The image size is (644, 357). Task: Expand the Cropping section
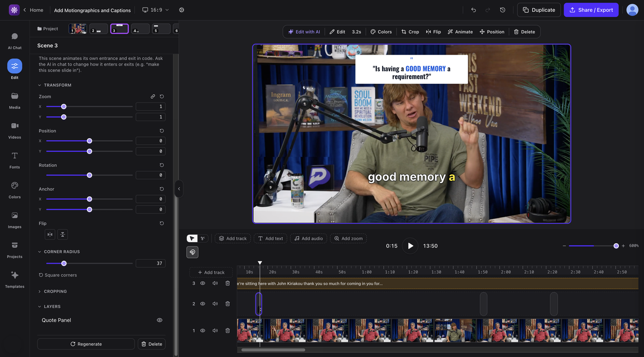52,292
